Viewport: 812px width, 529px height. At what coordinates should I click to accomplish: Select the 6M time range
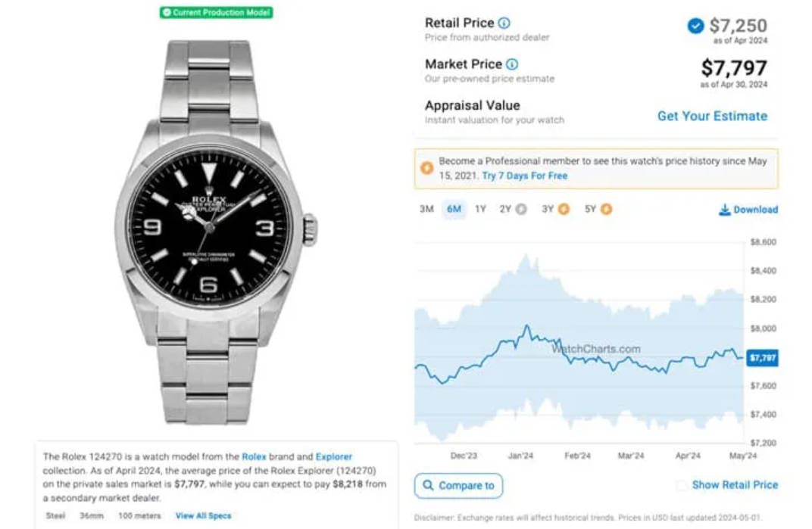coord(454,209)
